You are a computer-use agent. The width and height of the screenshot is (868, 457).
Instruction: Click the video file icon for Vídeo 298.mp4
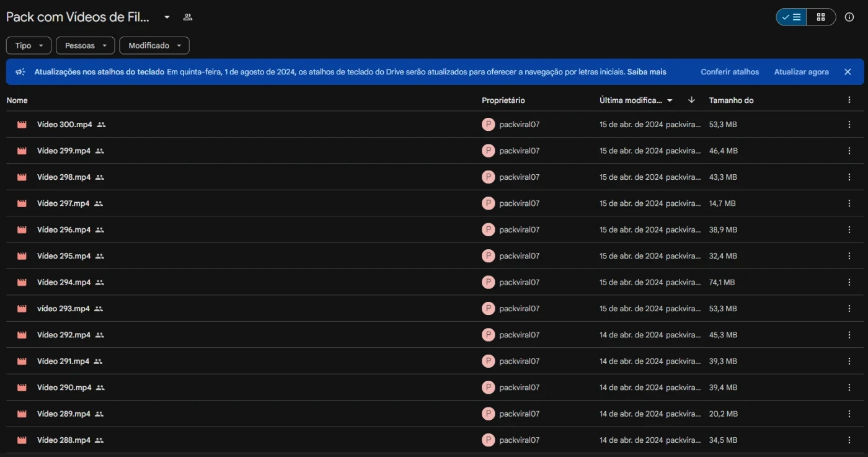click(22, 177)
